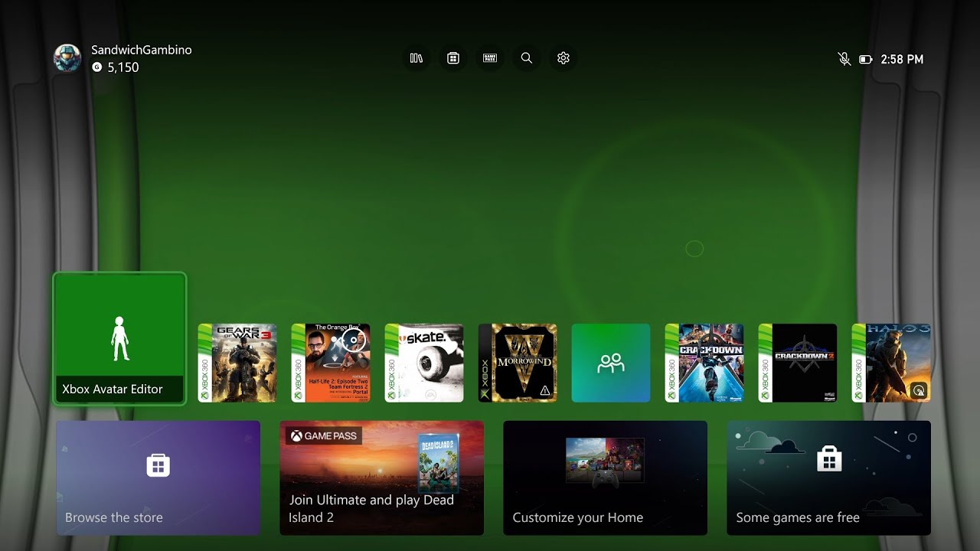The height and width of the screenshot is (551, 980).
Task: Click the GAME PASS badge on Dead Island card
Action: (324, 435)
